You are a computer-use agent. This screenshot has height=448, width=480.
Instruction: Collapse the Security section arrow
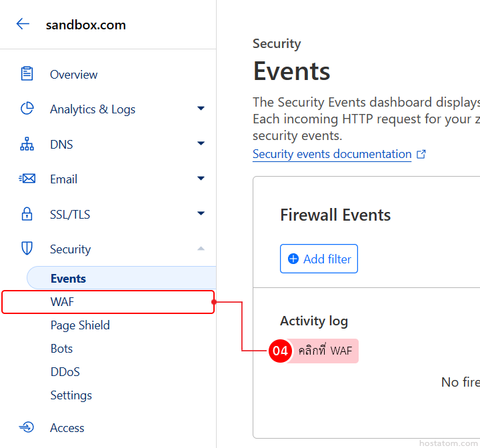(x=201, y=249)
